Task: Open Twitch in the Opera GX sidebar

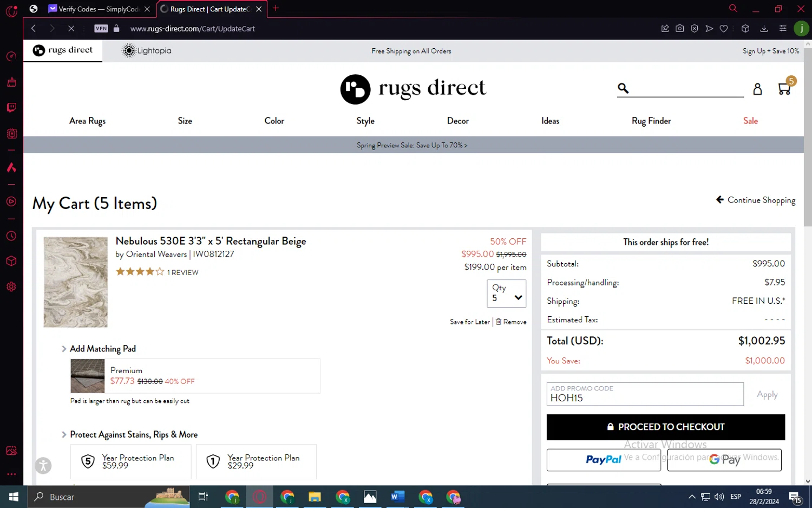Action: [11, 107]
